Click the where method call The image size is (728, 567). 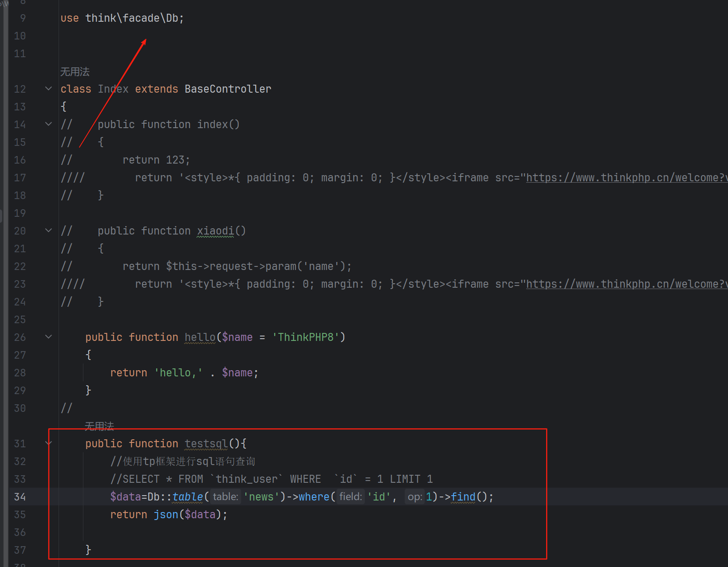point(314,497)
